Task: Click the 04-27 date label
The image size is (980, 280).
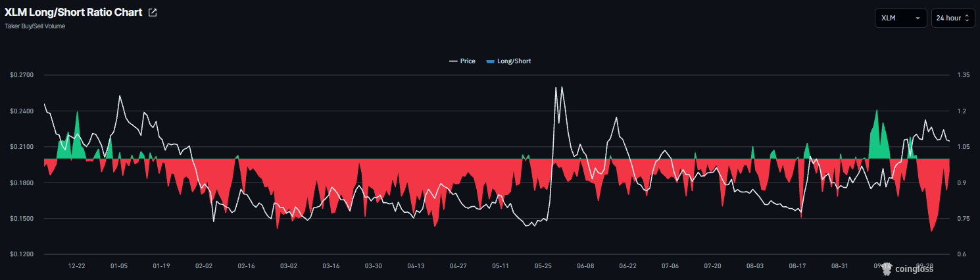Action: coord(458,266)
